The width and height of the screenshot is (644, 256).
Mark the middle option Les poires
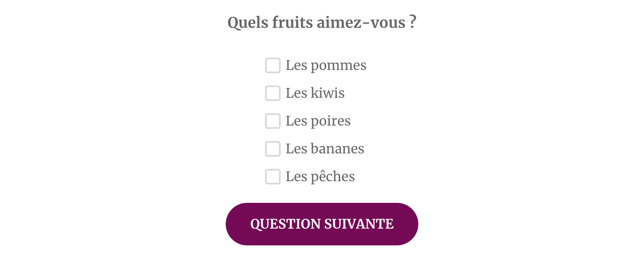(273, 121)
